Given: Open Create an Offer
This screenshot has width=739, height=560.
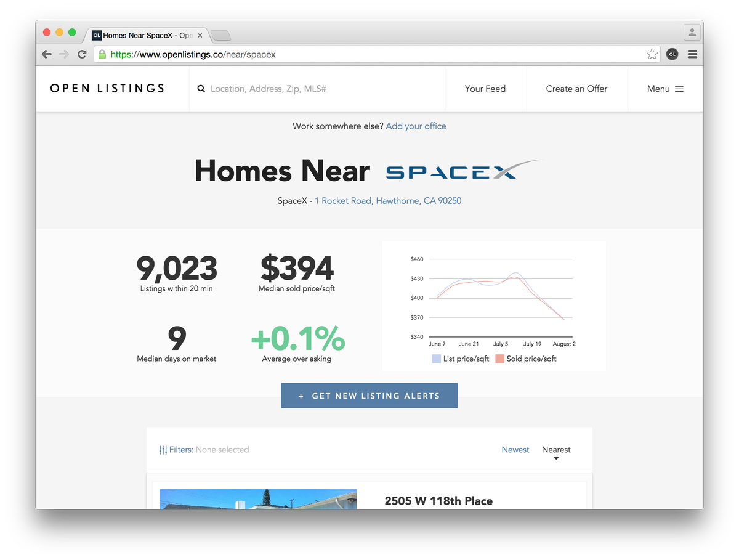Looking at the screenshot, I should (x=576, y=89).
